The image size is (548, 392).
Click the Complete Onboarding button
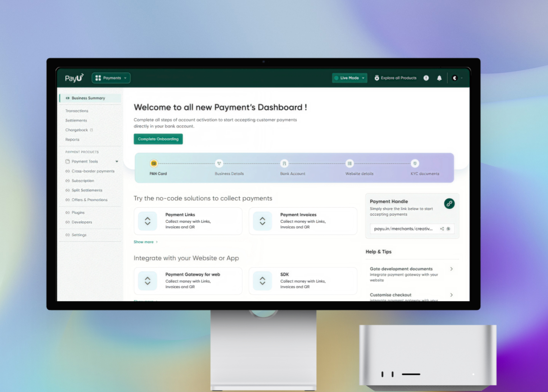158,139
